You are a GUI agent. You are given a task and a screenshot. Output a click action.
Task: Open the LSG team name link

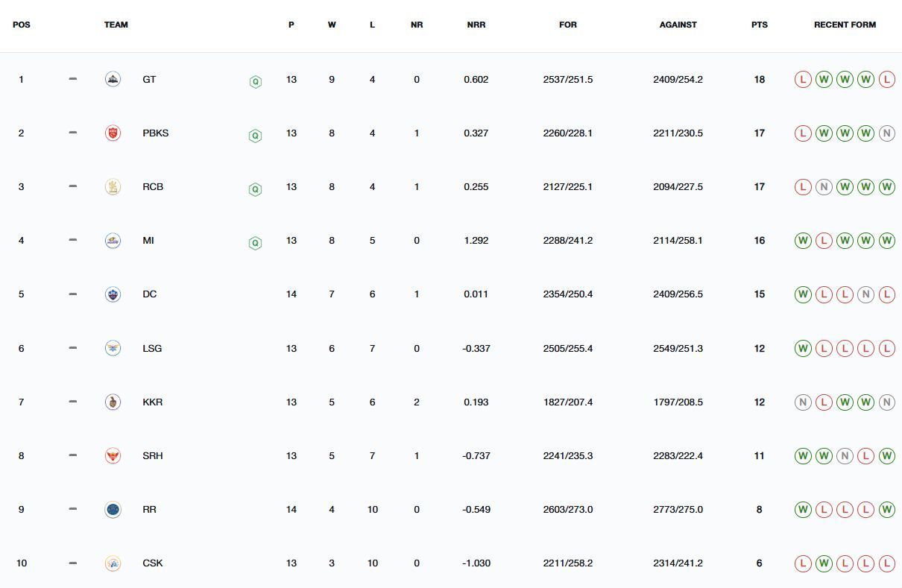coord(152,348)
